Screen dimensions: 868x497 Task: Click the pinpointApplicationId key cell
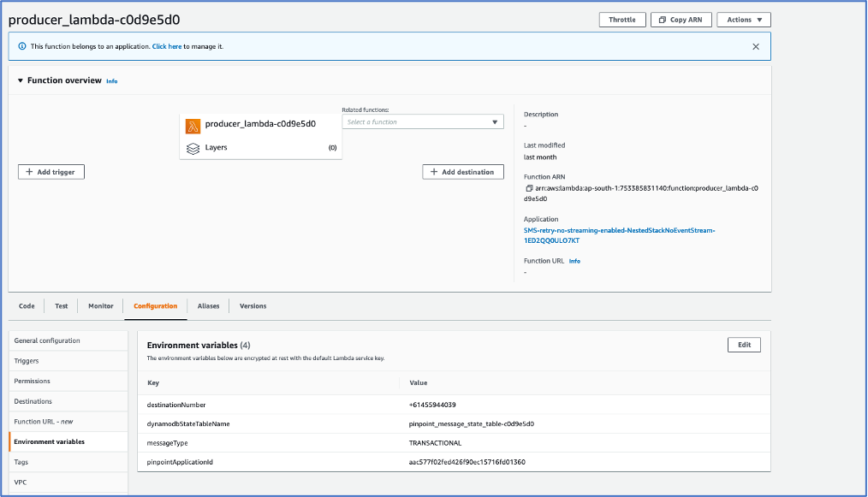[x=180, y=462]
